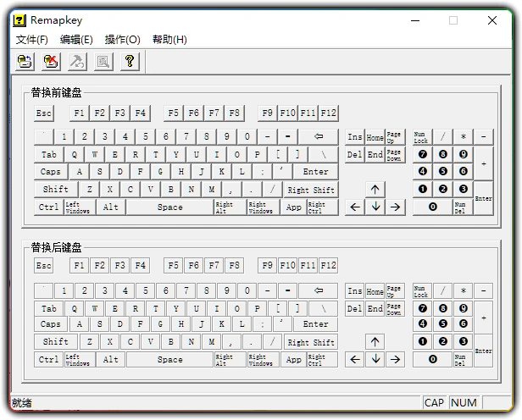Click Backspace arrow key on 替换后键盘

pyautogui.click(x=319, y=291)
